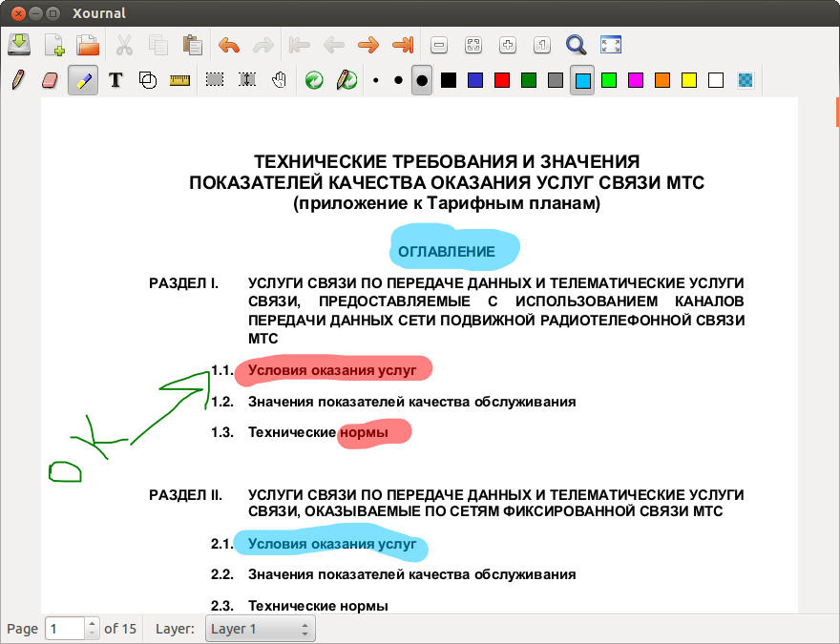
Task: Undo the last action
Action: pos(229,45)
